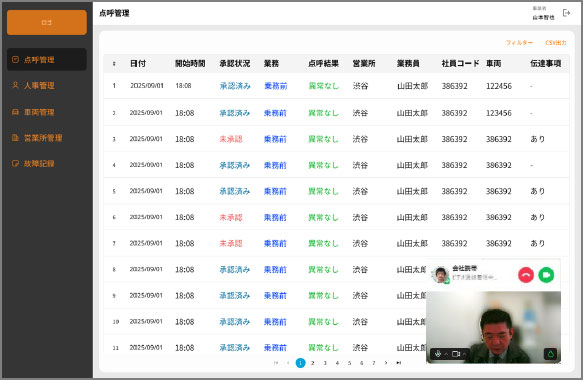Go to page 2 of results

pos(313,363)
